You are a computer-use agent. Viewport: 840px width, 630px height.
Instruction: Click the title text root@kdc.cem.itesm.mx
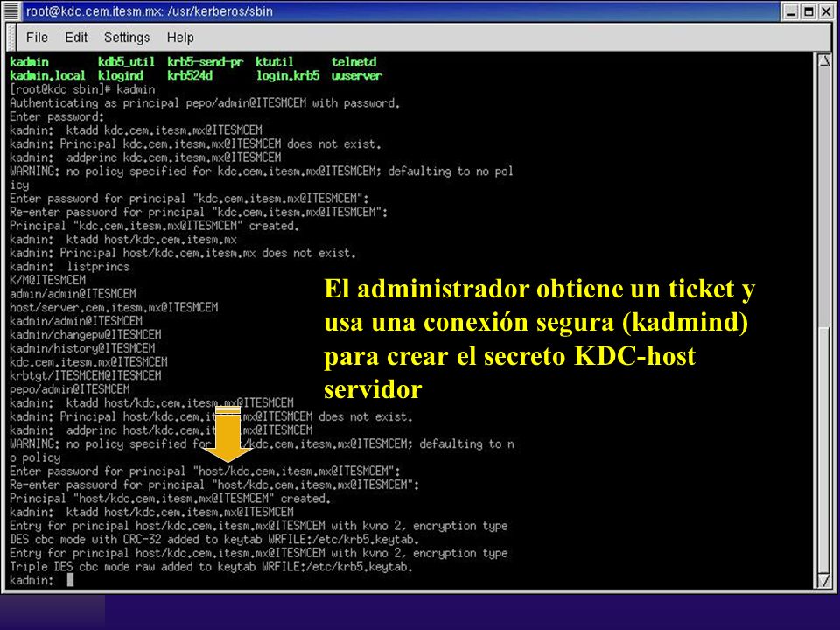click(x=94, y=11)
